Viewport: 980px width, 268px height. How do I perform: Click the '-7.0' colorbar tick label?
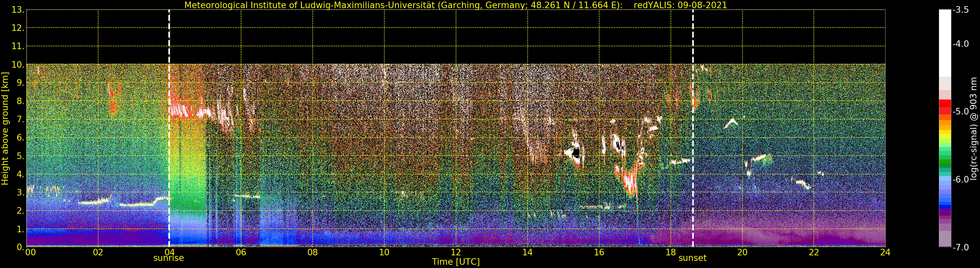click(960, 247)
